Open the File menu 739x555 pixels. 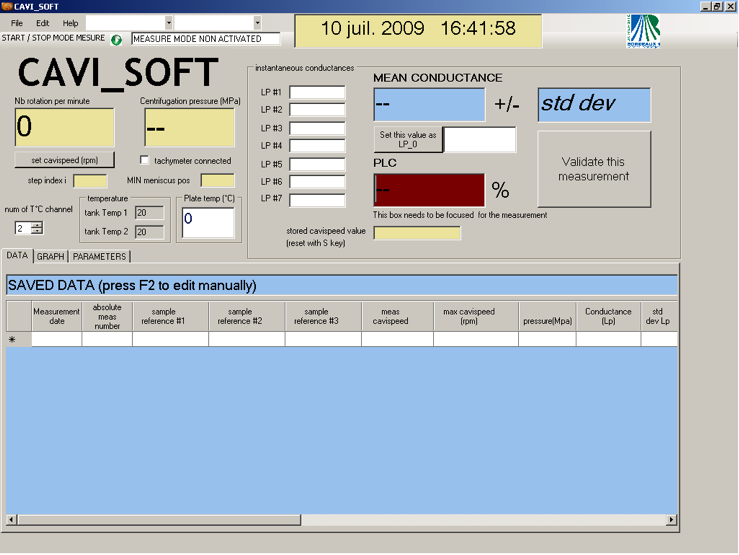coord(17,22)
